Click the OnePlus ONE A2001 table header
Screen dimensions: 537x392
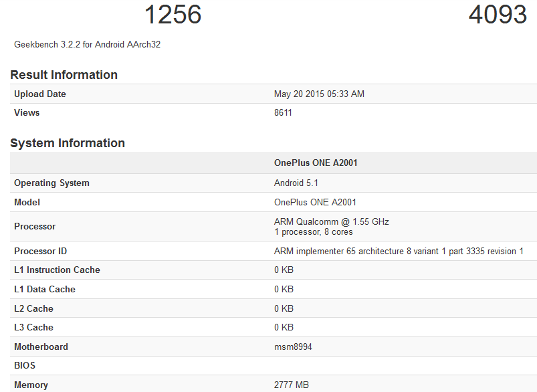pos(316,163)
